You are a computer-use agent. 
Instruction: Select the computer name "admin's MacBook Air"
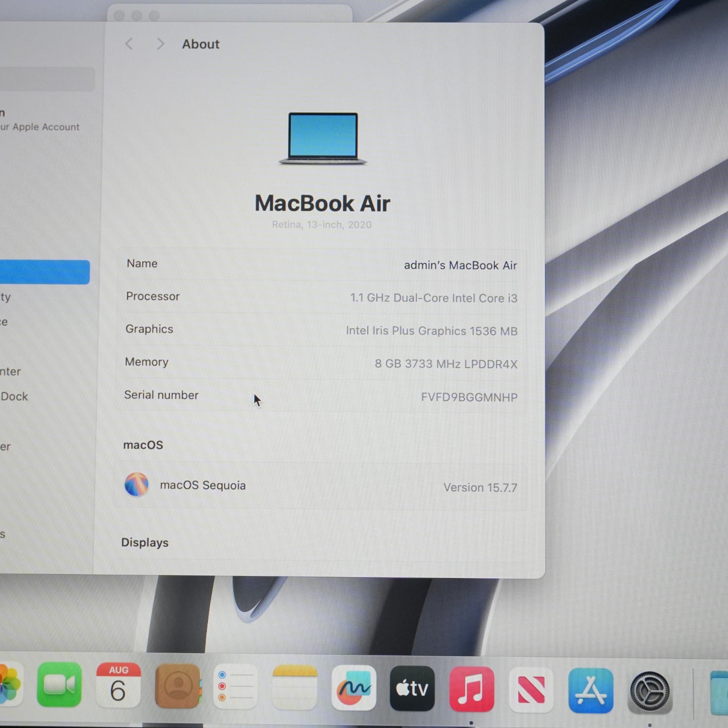[x=461, y=265]
